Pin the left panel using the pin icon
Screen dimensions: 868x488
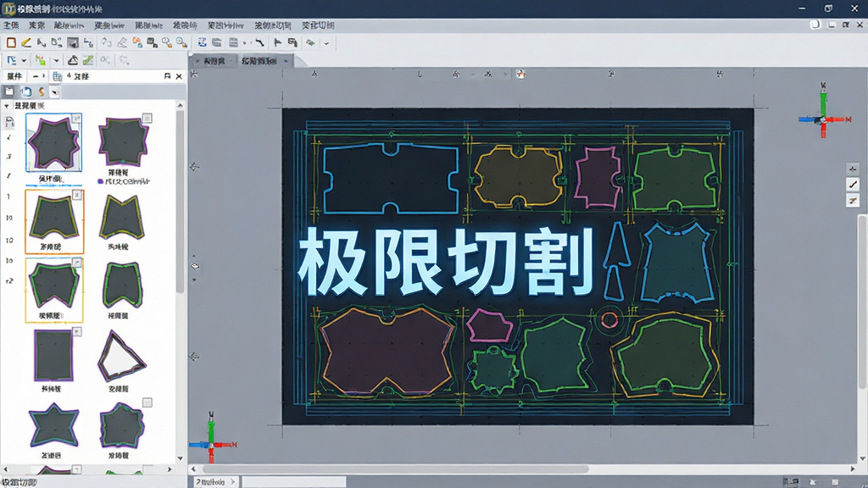167,76
